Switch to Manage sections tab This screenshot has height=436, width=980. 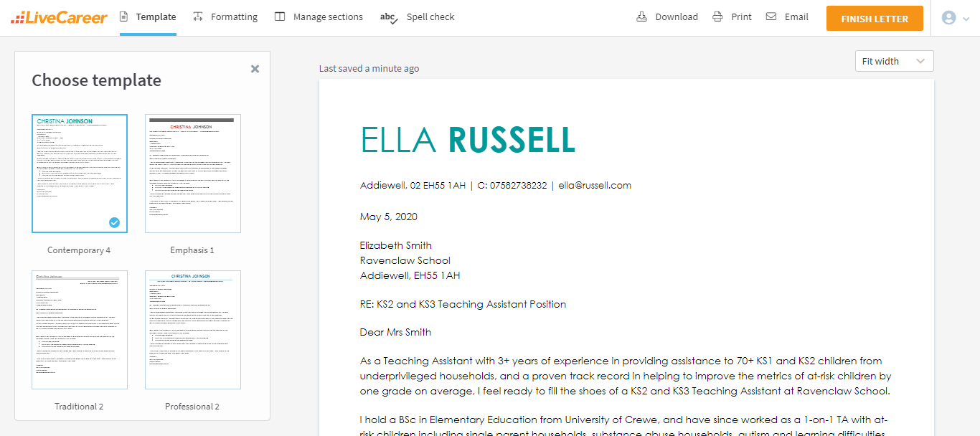pyautogui.click(x=327, y=16)
